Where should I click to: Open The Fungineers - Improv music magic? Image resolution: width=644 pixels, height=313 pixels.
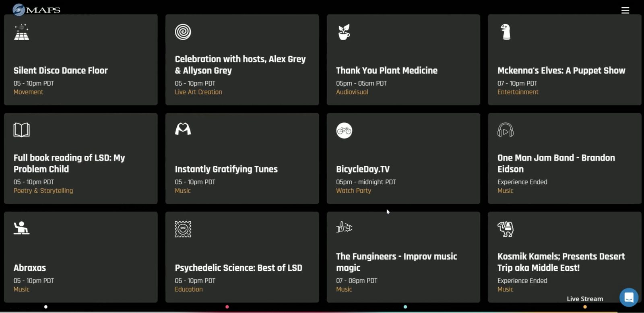[396, 262]
